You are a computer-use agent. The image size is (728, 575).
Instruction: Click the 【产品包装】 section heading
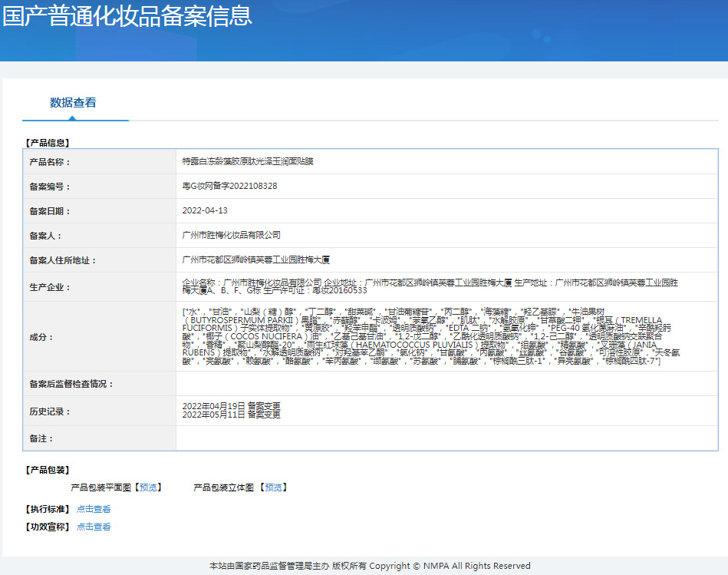point(44,471)
